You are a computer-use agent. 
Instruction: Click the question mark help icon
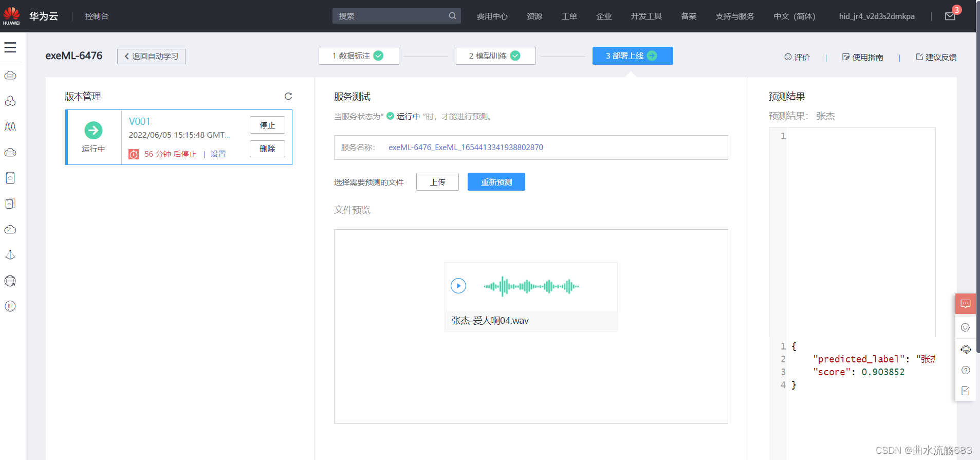click(966, 370)
